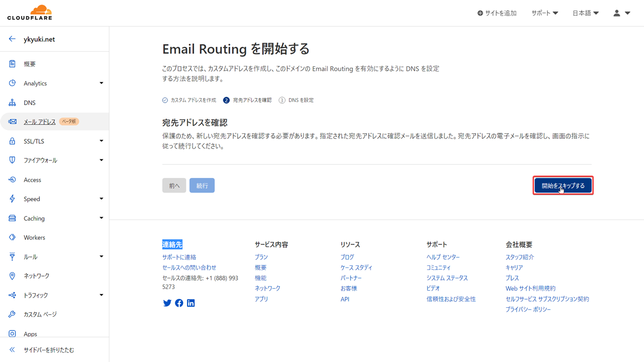Click the トラフィック share icon

pyautogui.click(x=12, y=295)
